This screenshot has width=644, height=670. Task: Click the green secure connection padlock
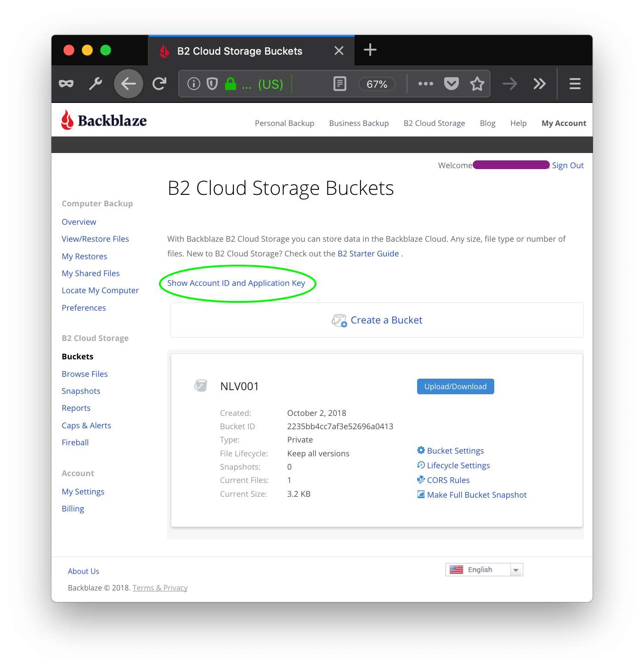click(x=231, y=84)
